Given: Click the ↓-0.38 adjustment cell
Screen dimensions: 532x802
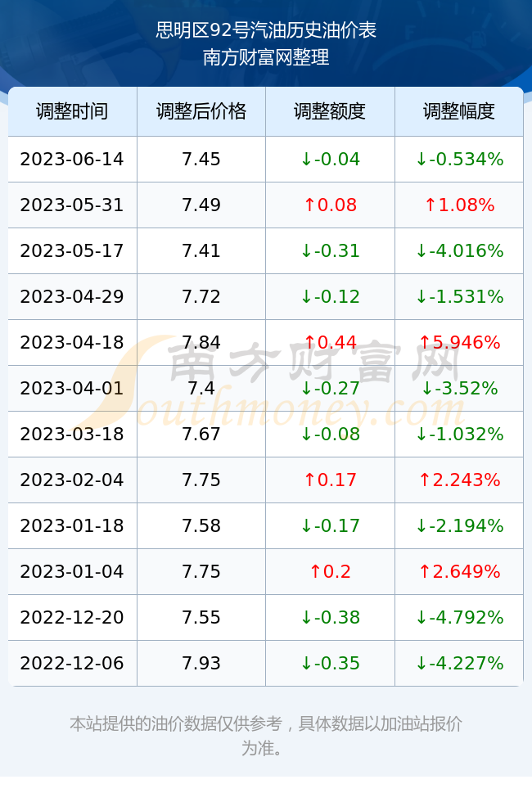Looking at the screenshot, I should click(330, 617).
